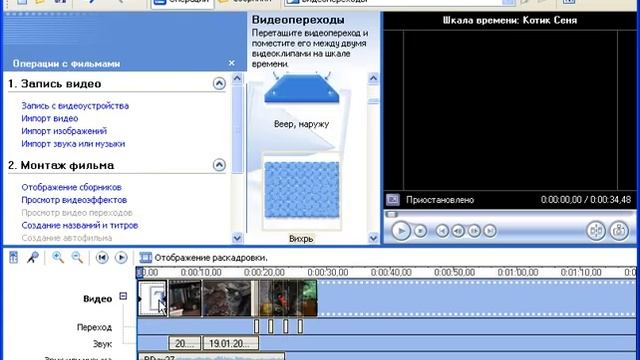Viewport: 640px width, 360px height.
Task: Select the green clip ending the video track
Action: pyautogui.click(x=309, y=298)
